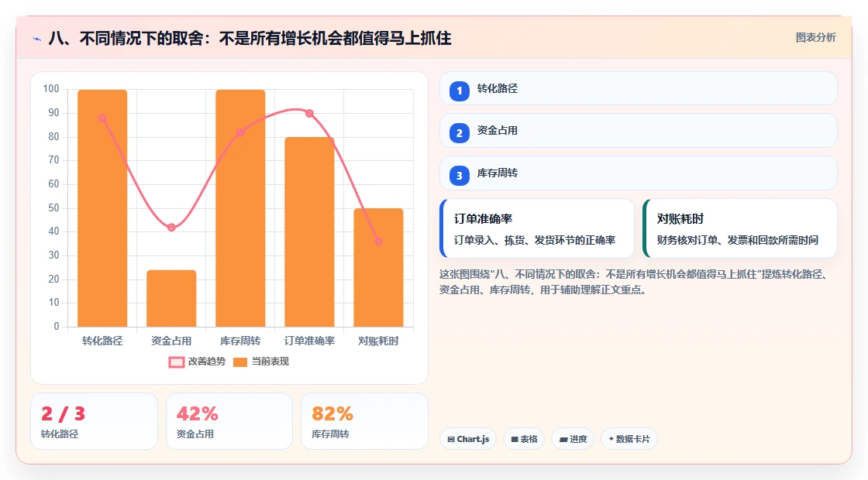Click the 订单准确率 x-axis label
This screenshot has width=868, height=480.
[309, 341]
